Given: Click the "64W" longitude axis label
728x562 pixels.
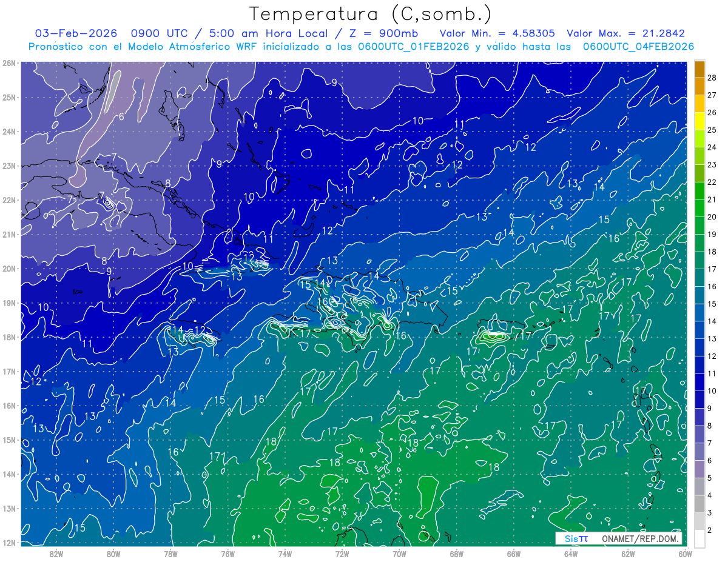Looking at the screenshot, I should [571, 554].
